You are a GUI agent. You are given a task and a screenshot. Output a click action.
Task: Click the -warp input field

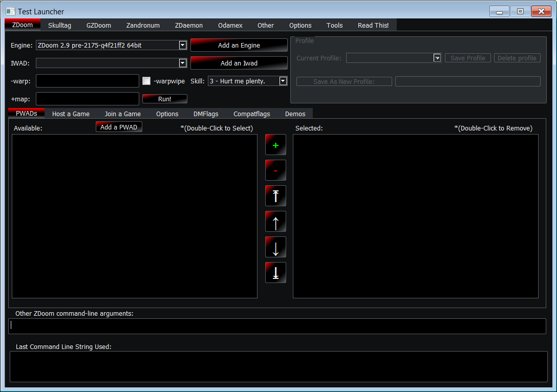pos(87,81)
